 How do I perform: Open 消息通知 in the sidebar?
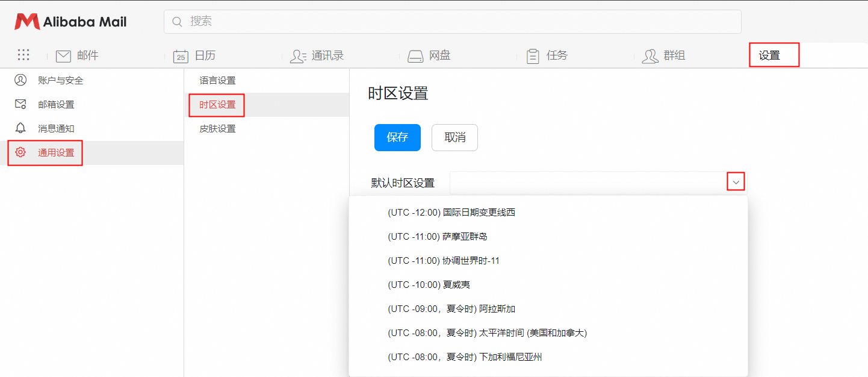(x=56, y=128)
